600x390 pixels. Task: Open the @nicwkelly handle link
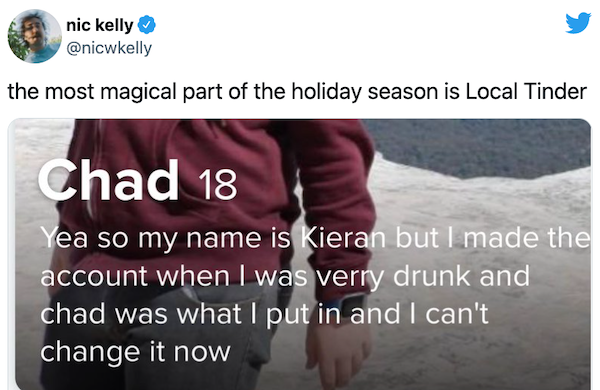tap(109, 48)
